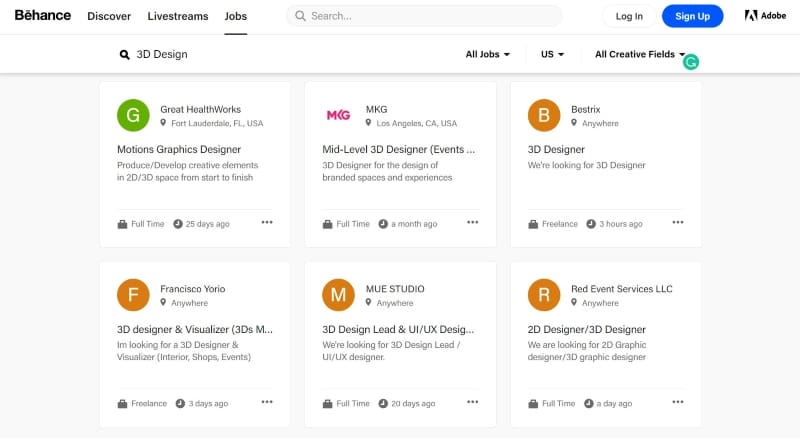This screenshot has width=800, height=438.
Task: Open more options on Motions Graphics Designer card
Action: click(x=267, y=223)
